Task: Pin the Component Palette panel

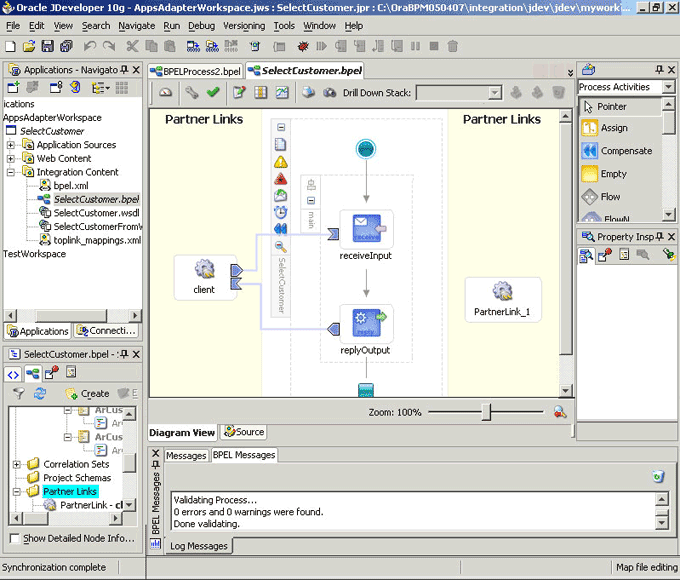Action: point(659,69)
